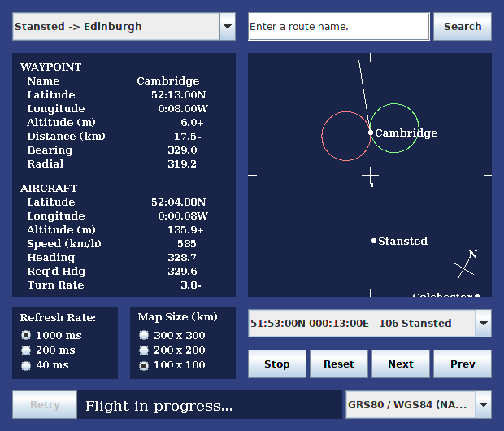Click the Refresh Rate label
This screenshot has height=431, width=504.
click(x=58, y=318)
